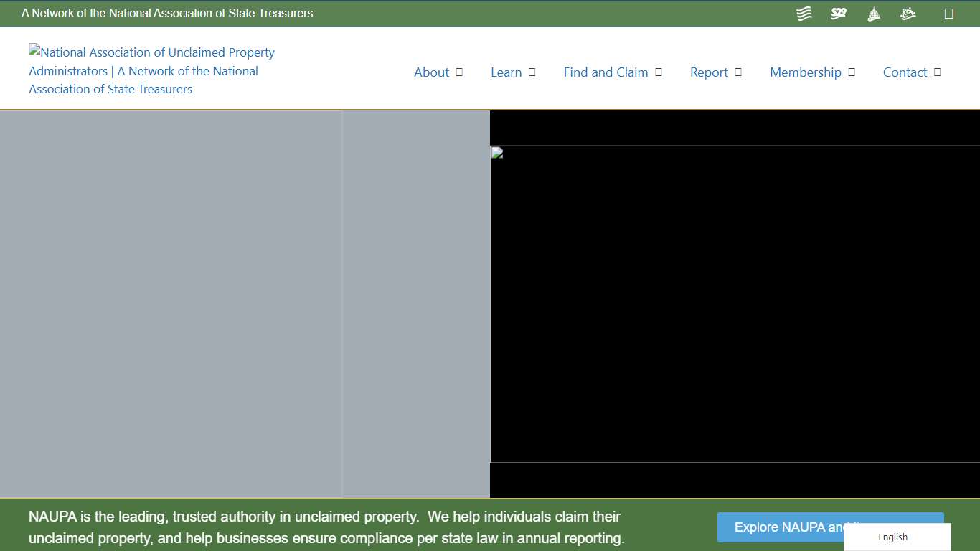The width and height of the screenshot is (980, 551).
Task: Click the capitol dome network icon
Action: [873, 13]
